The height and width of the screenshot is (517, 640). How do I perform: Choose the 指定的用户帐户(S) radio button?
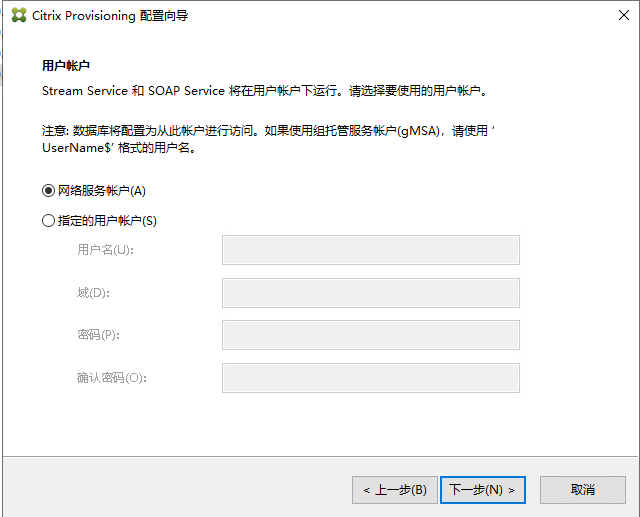[48, 221]
